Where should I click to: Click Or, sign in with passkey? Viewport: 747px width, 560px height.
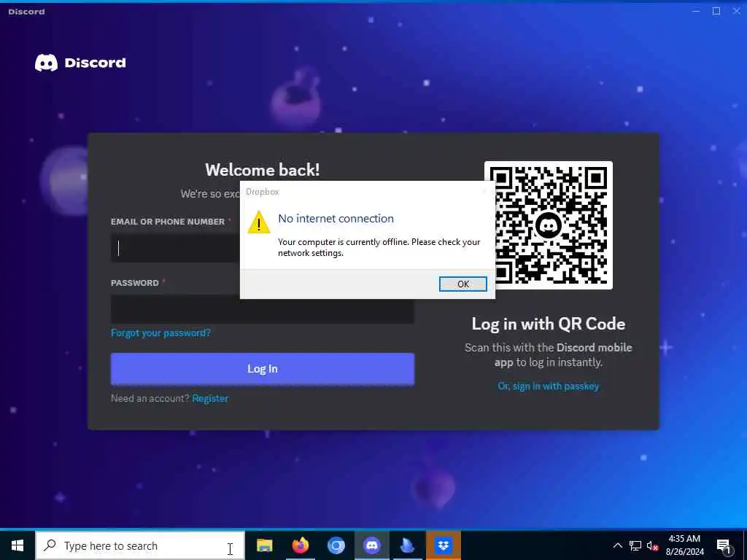coord(549,386)
